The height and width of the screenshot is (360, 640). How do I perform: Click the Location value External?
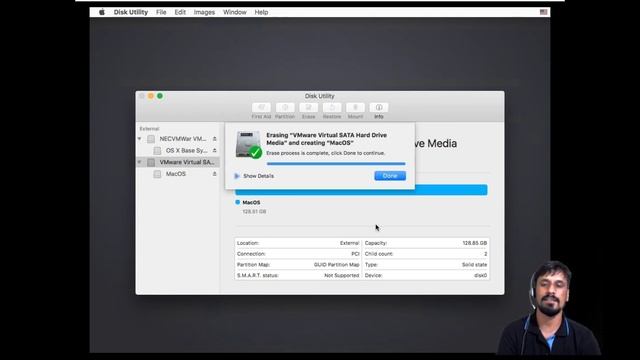(349, 243)
